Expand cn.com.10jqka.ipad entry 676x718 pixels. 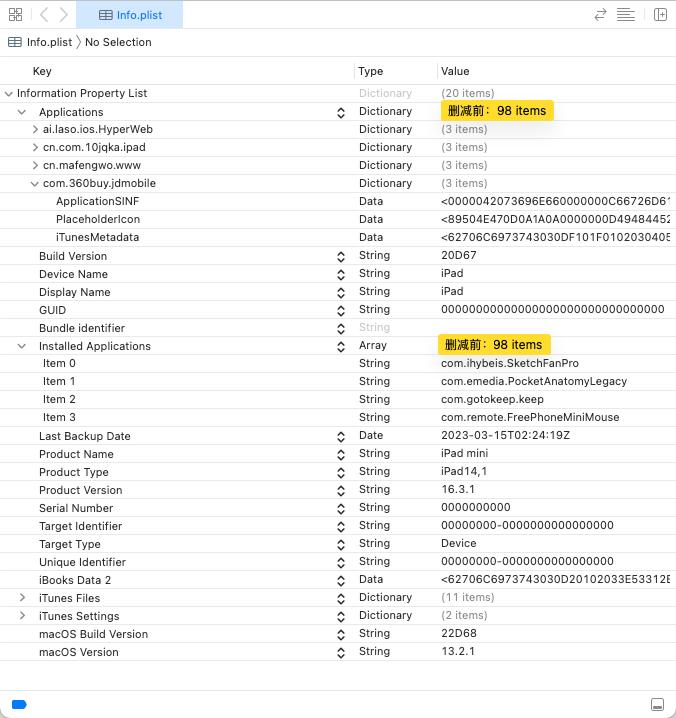point(35,147)
